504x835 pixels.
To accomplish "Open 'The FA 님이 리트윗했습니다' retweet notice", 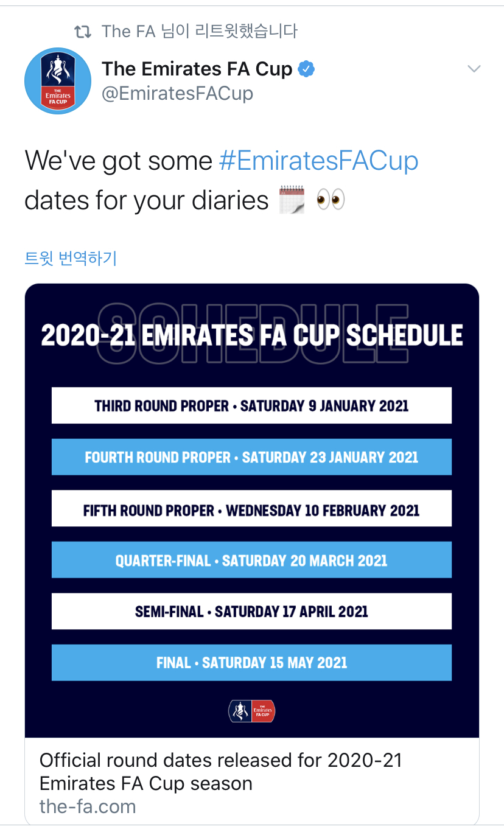I will pos(199,31).
